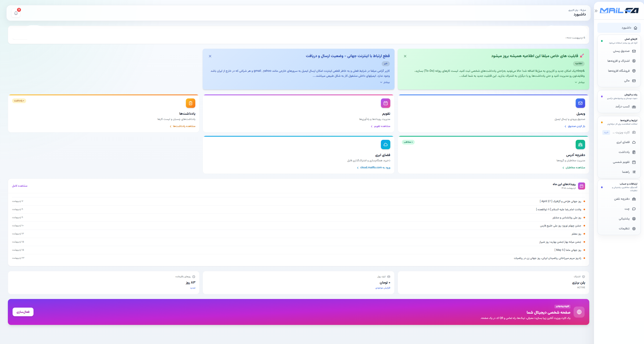Click the support icon for پشتیبانی
The image size is (644, 344).
(634, 219)
